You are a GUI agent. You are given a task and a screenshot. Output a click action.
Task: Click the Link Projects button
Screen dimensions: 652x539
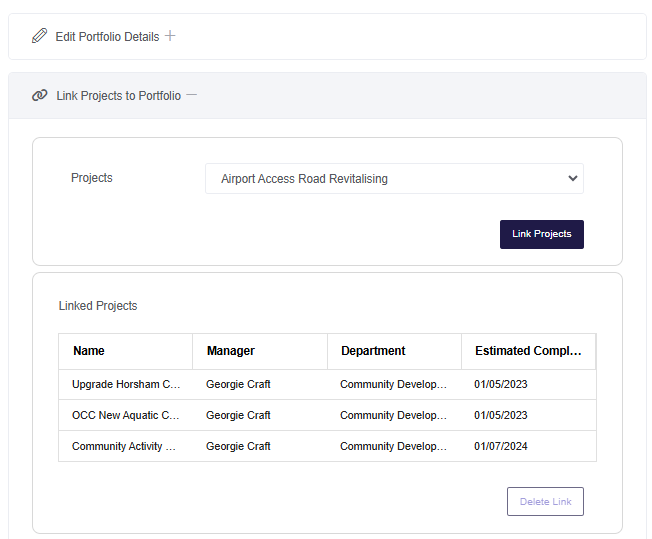[541, 234]
